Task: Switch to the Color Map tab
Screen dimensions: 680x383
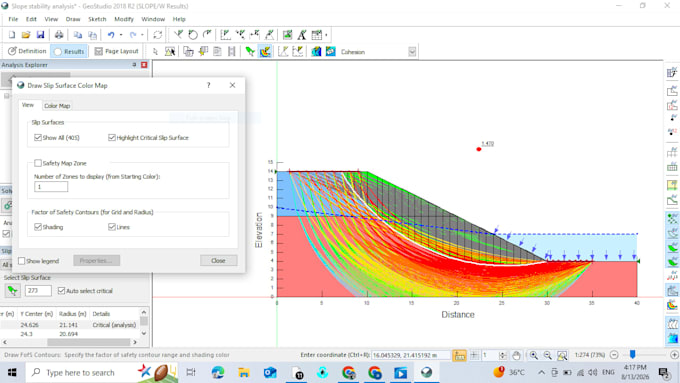Action: tap(57, 105)
